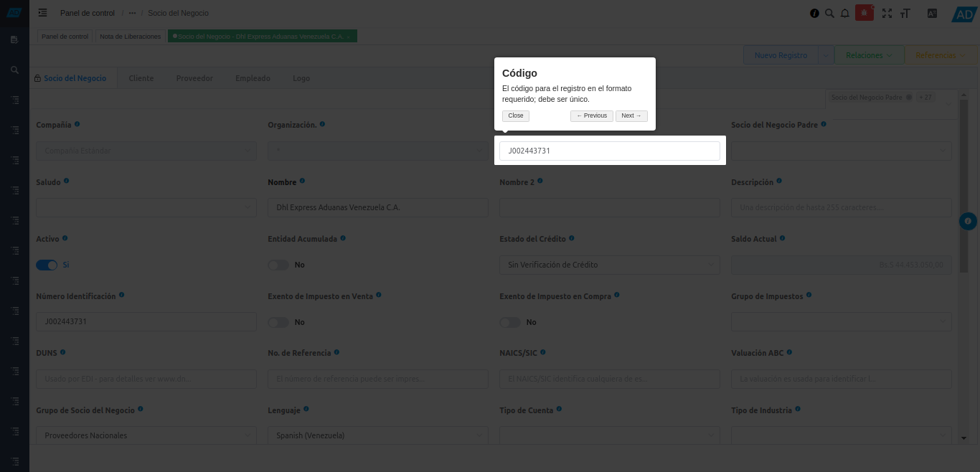Show info for Socio del Negocio Padre
Screen dimensions: 980x472
[x=823, y=124]
